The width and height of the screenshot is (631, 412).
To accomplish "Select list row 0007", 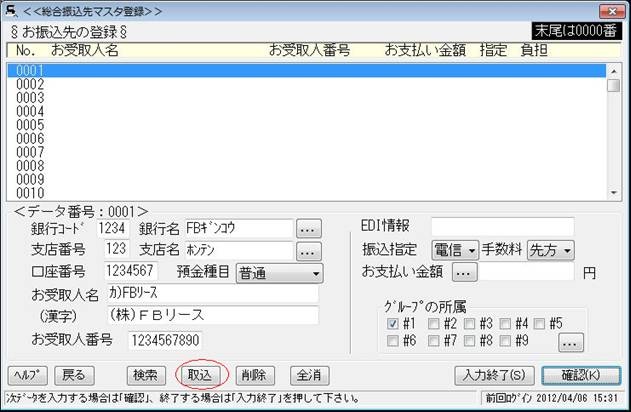I will (x=307, y=152).
